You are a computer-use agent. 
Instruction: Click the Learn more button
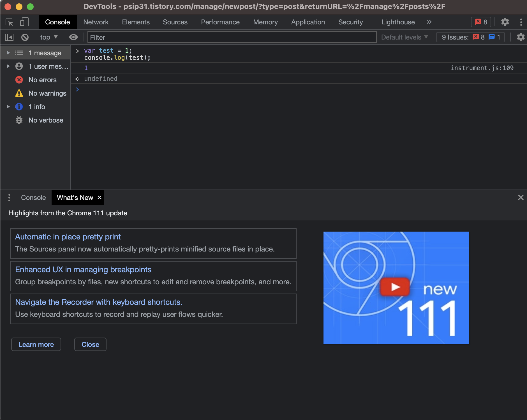click(x=36, y=344)
